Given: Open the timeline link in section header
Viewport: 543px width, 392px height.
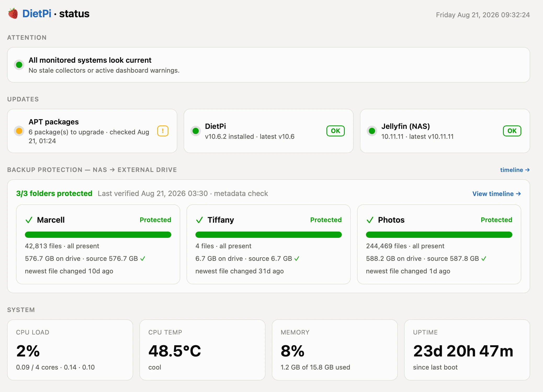Looking at the screenshot, I should (515, 170).
